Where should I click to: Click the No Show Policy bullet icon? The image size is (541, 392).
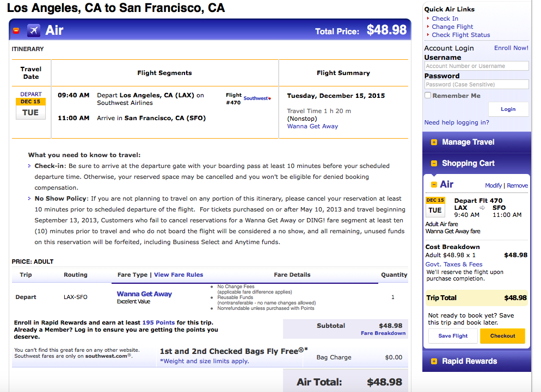click(x=29, y=199)
